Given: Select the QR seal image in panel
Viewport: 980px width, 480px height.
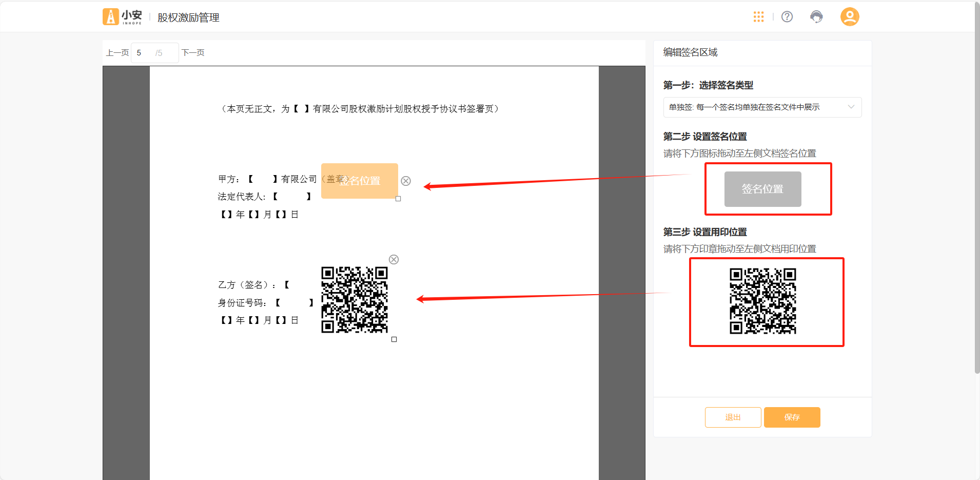Looking at the screenshot, I should [x=763, y=301].
